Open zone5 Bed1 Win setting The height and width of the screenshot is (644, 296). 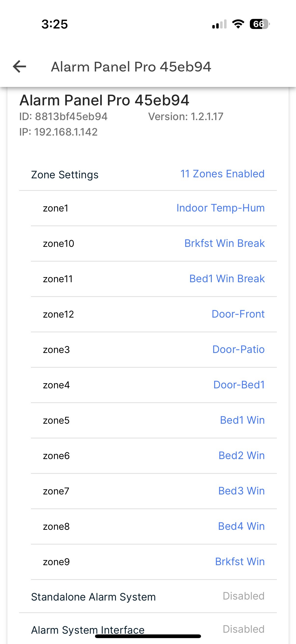pyautogui.click(x=242, y=420)
